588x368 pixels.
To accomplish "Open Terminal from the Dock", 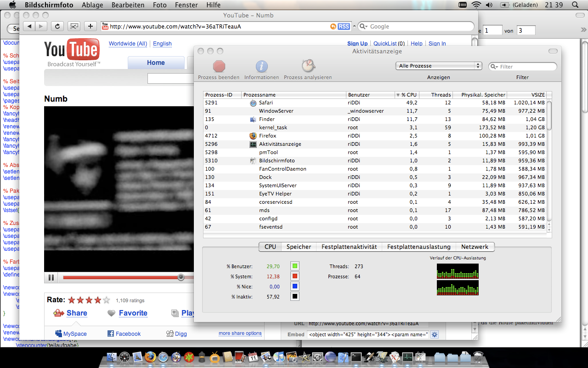I will pos(356,357).
